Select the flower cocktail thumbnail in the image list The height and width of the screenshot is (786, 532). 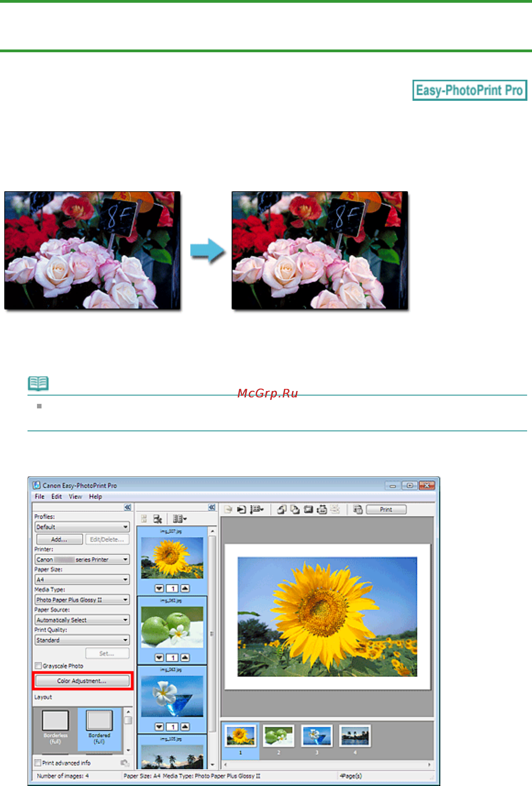click(172, 696)
